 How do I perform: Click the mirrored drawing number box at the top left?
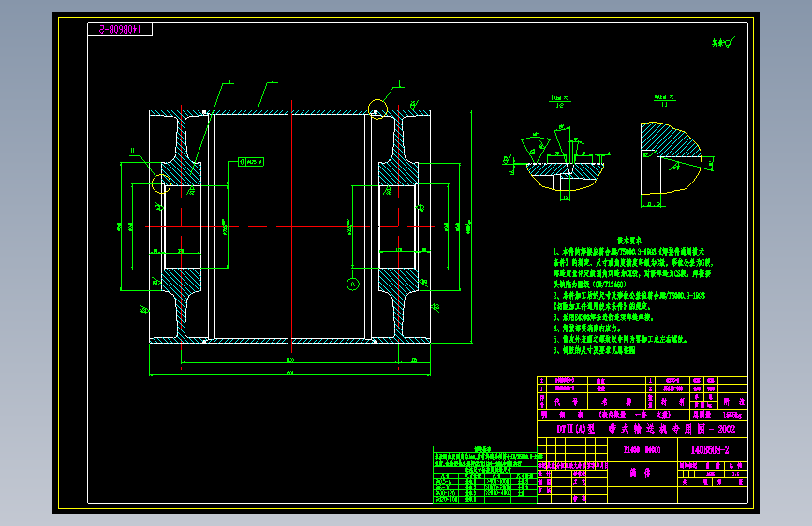click(120, 30)
